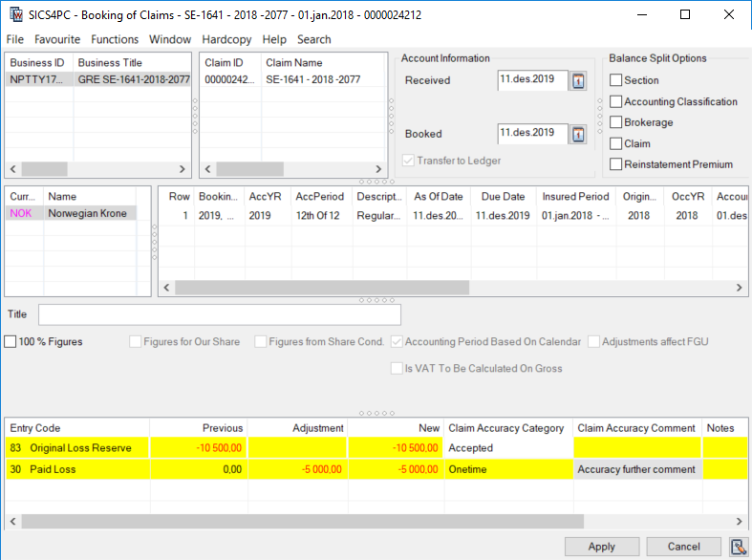Enable the Section balance split option

click(616, 80)
